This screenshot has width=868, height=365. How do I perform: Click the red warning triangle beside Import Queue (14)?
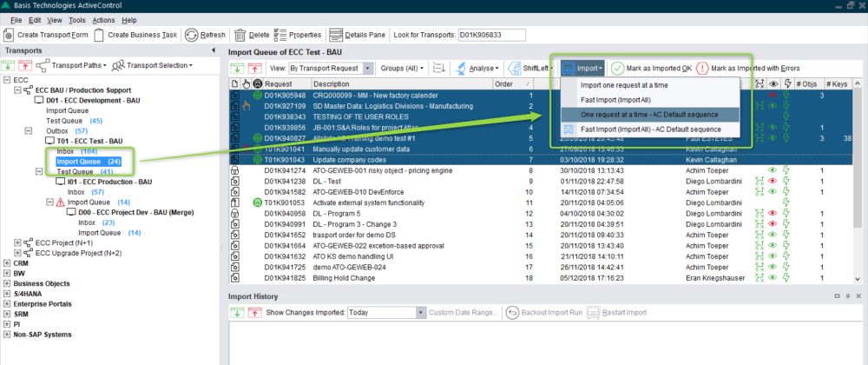click(61, 202)
